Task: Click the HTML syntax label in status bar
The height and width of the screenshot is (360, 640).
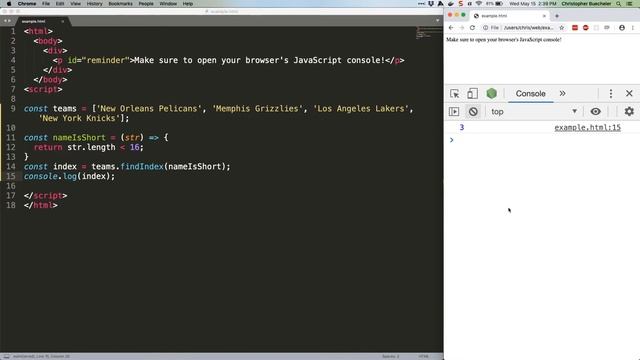Action: (x=423, y=356)
